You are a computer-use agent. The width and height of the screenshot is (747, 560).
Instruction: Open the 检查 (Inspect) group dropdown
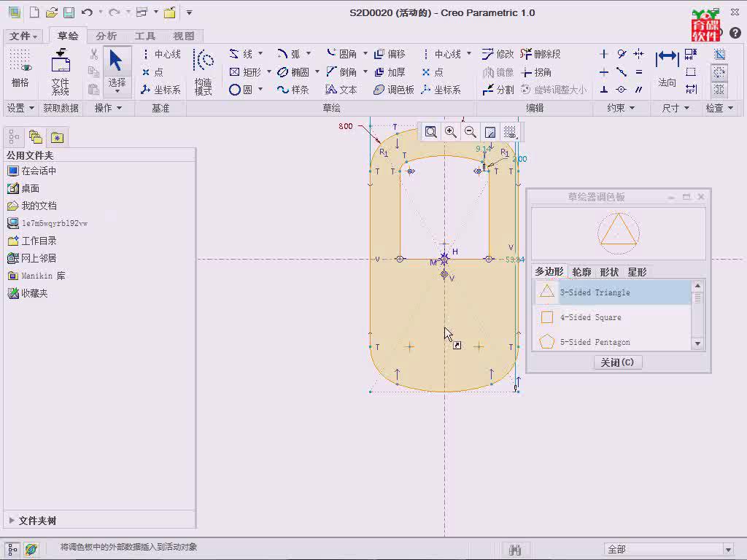pyautogui.click(x=719, y=108)
